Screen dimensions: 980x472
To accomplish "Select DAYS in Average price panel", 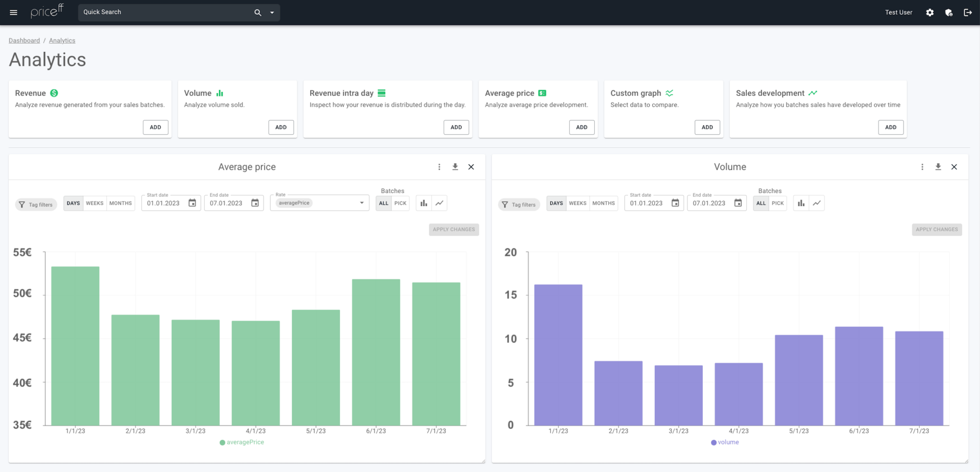I will 73,203.
